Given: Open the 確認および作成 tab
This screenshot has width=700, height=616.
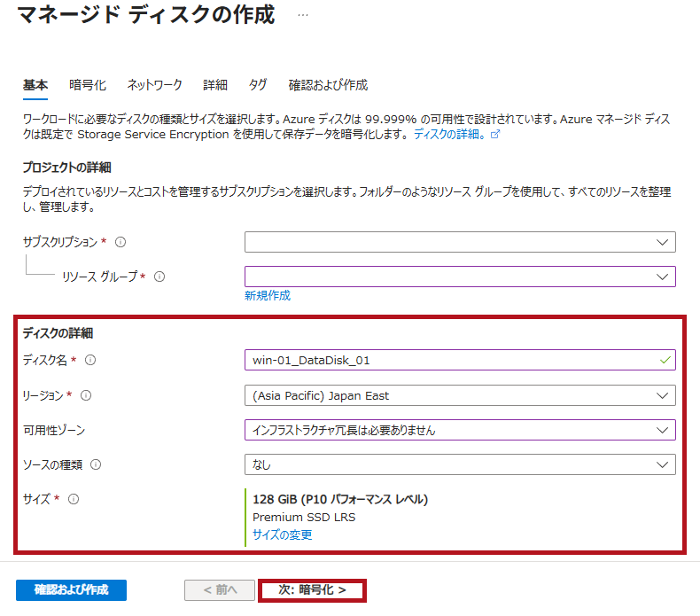Looking at the screenshot, I should 328,85.
